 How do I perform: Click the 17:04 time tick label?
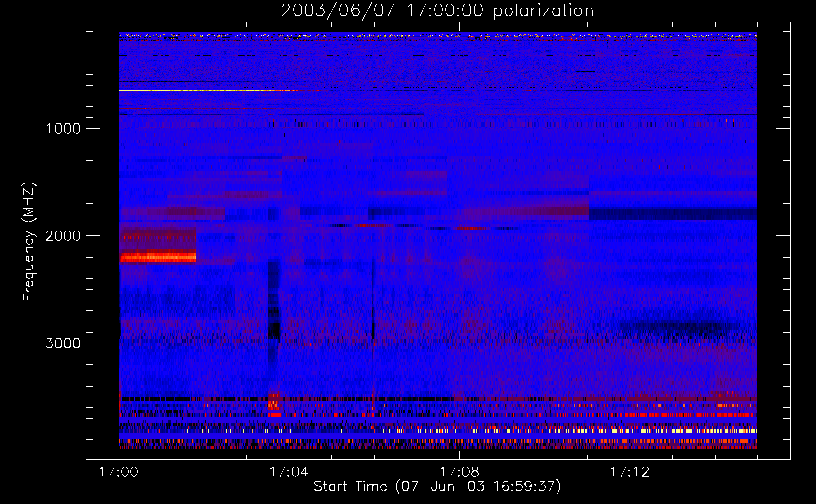289,472
